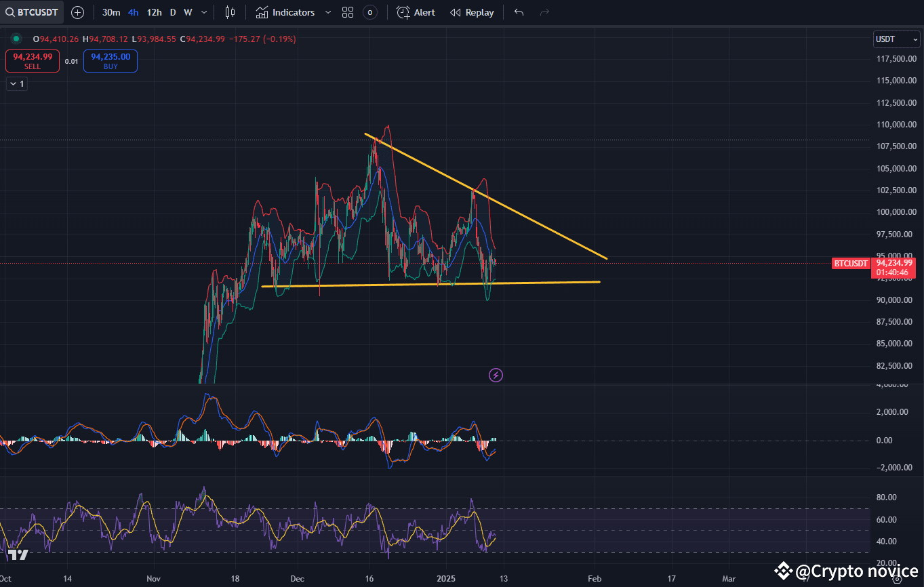Click the compare or add symbol plus icon
The image size is (924, 587).
point(78,12)
